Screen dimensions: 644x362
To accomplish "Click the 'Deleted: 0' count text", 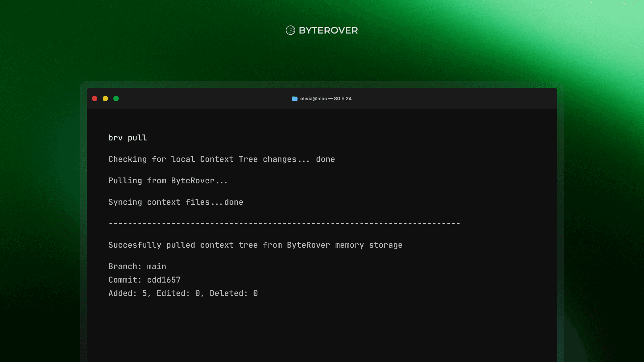I will (x=233, y=293).
